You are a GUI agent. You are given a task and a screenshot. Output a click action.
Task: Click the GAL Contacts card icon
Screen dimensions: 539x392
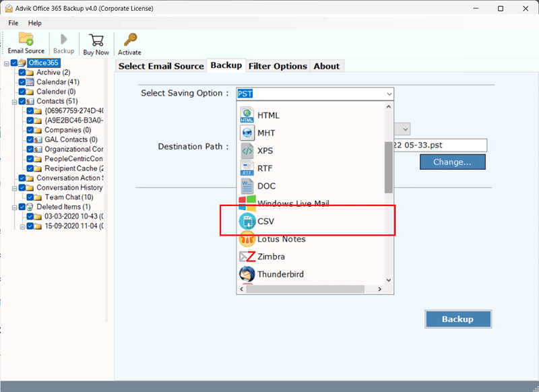38,140
